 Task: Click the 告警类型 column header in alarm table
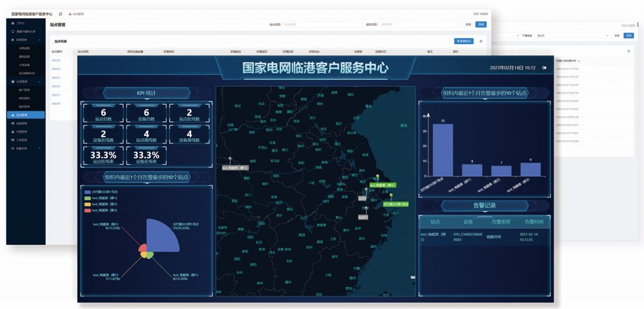[x=501, y=222]
